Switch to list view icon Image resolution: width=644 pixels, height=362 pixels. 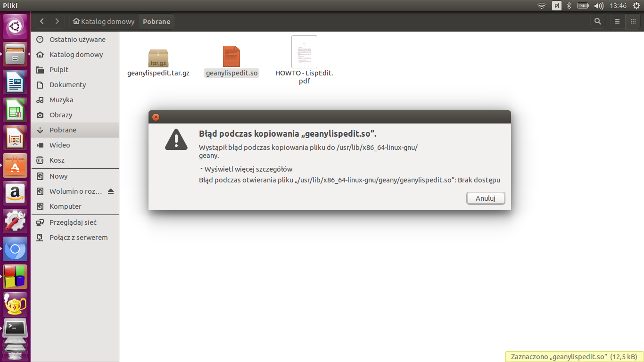tap(617, 21)
